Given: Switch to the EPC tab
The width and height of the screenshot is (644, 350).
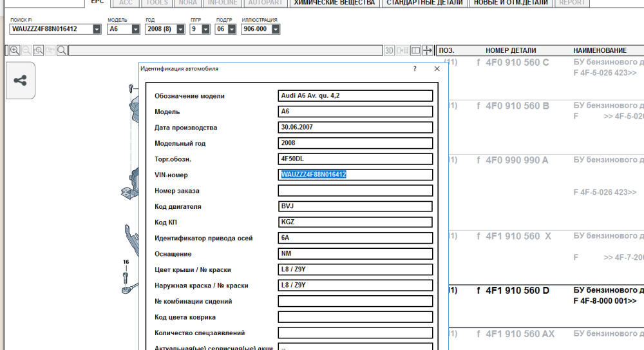Looking at the screenshot, I should coord(97,3).
